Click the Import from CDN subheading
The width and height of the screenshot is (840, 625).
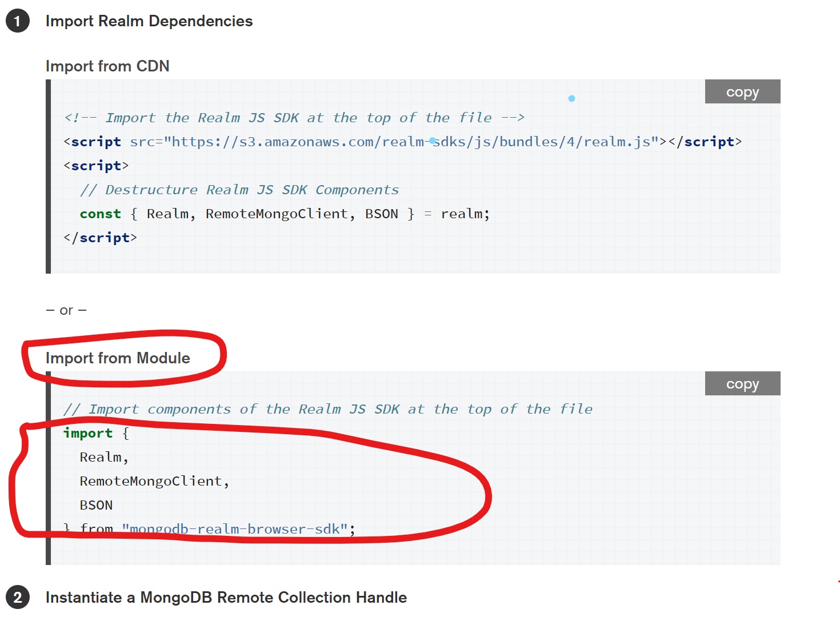107,66
